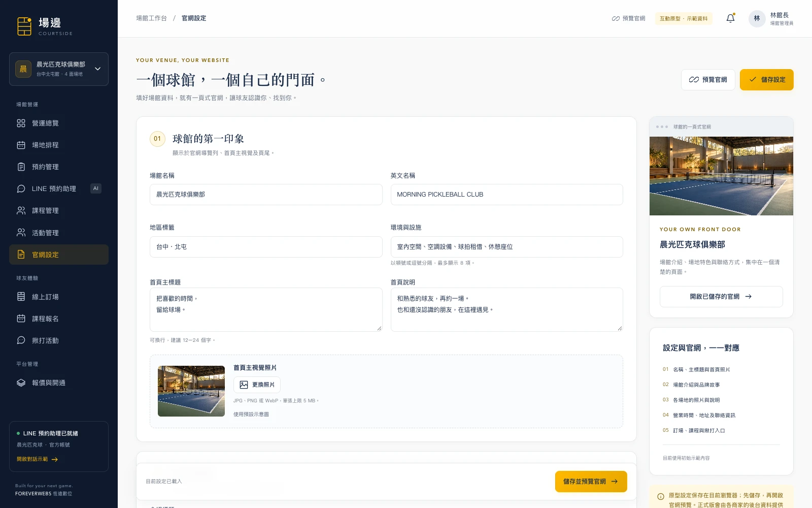The width and height of the screenshot is (812, 508).
Task: Click the warning info icon in yellow notice
Action: point(661,497)
